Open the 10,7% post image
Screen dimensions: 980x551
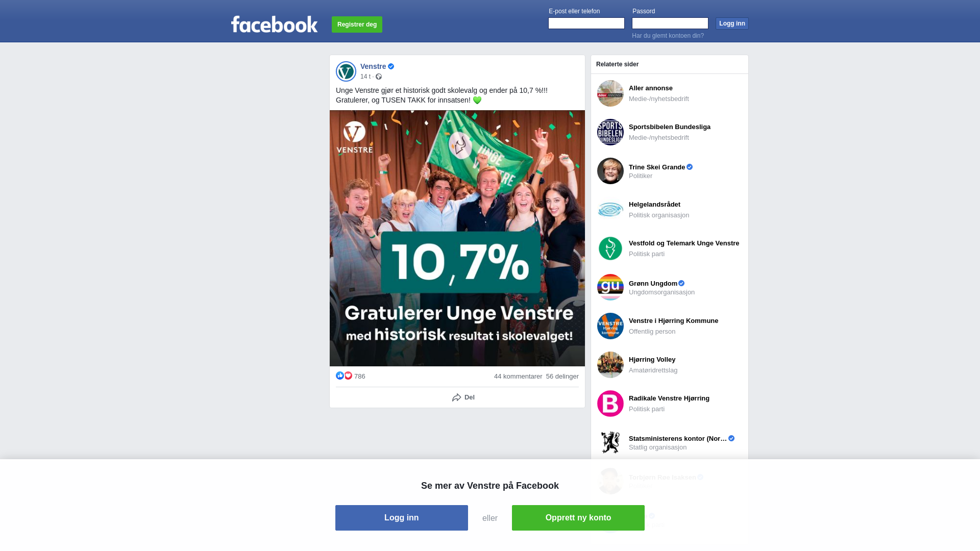(x=457, y=238)
